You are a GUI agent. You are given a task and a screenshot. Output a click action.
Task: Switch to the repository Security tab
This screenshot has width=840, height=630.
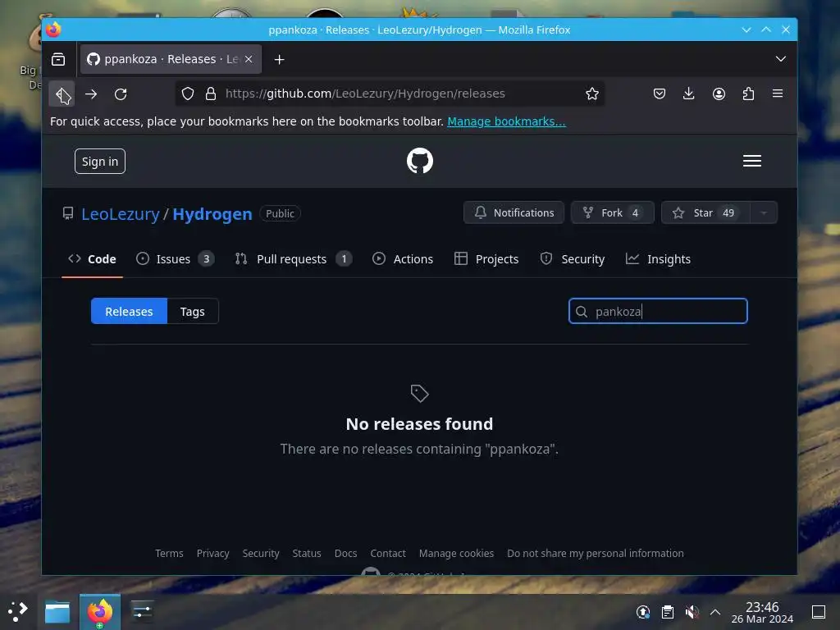click(x=572, y=259)
